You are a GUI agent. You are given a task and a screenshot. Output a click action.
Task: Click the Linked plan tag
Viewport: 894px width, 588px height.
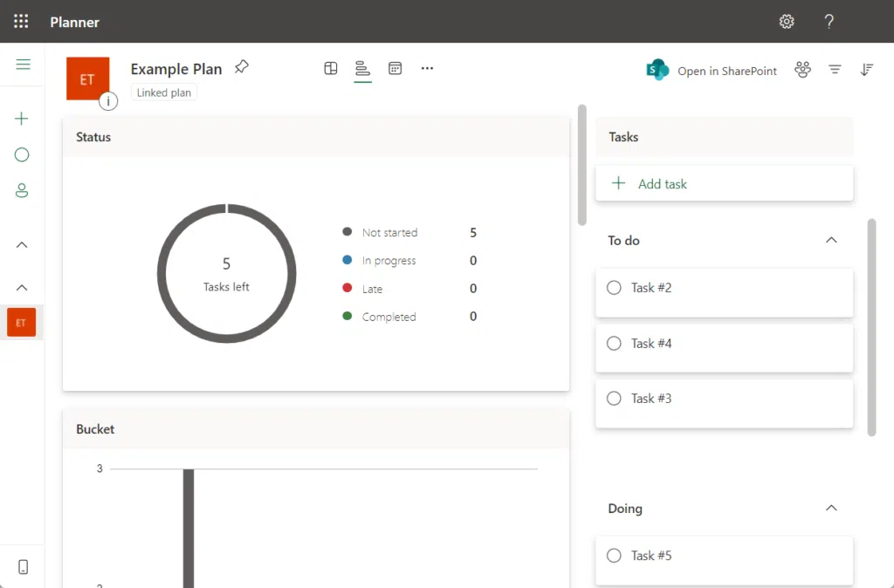click(163, 92)
